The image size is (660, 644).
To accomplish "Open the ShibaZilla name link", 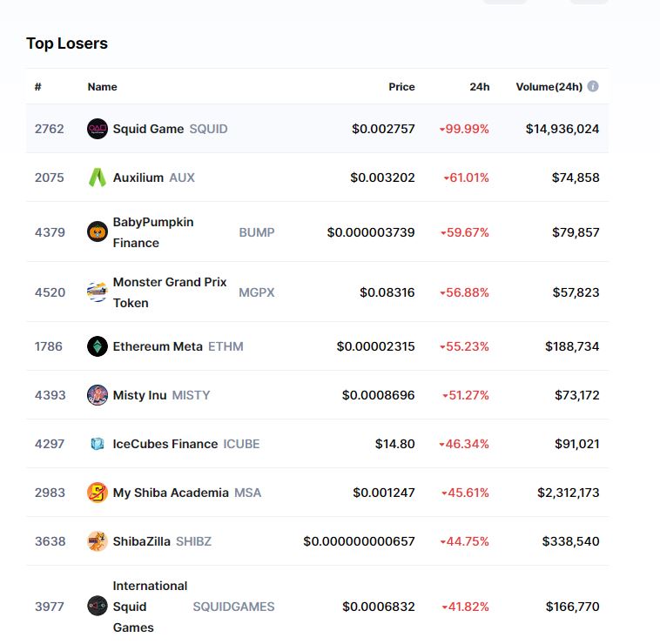I will (x=142, y=541).
